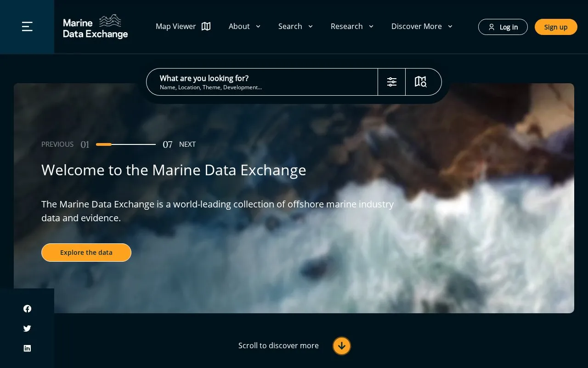This screenshot has width=588, height=368.
Task: Go to the PREVIOUS slide
Action: (x=57, y=144)
